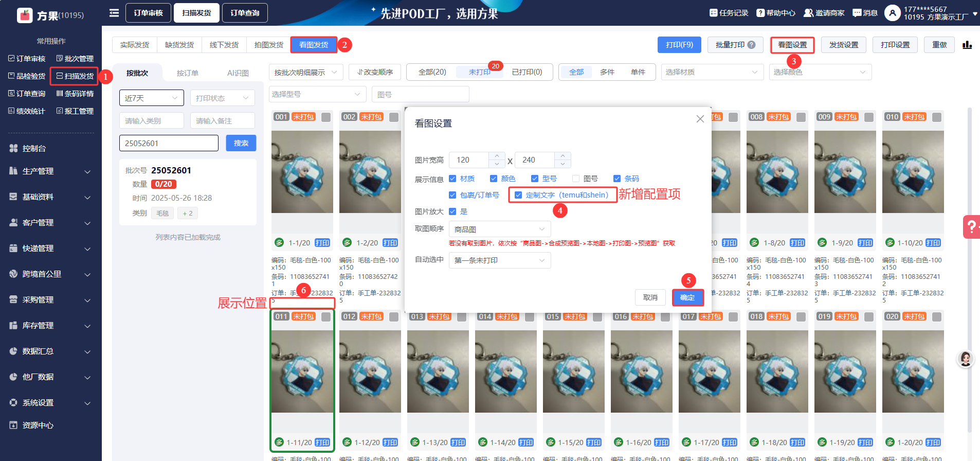Open the 取图顺序 商品图 dropdown
This screenshot has height=461, width=980.
[500, 229]
